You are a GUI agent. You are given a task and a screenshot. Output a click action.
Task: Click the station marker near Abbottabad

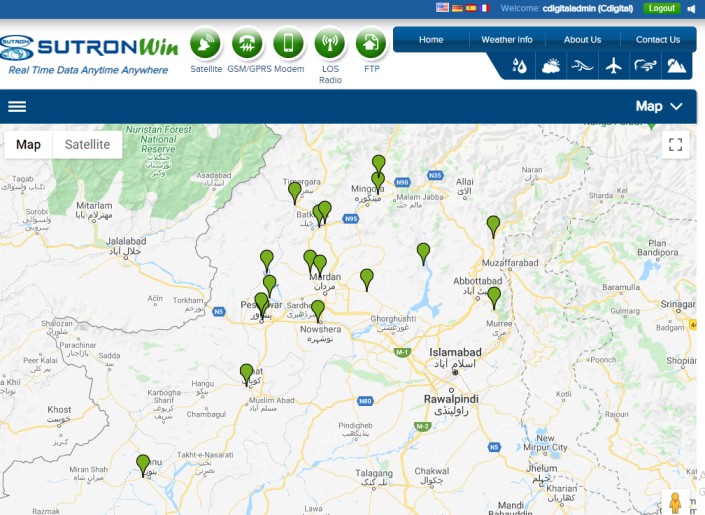coord(493,296)
